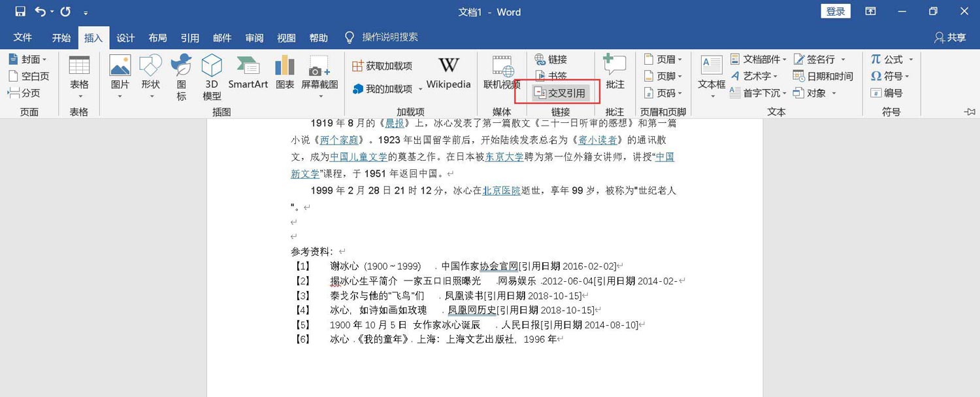Open the 文本框 text box gallery
Image resolution: width=980 pixels, height=397 pixels.
[711, 77]
